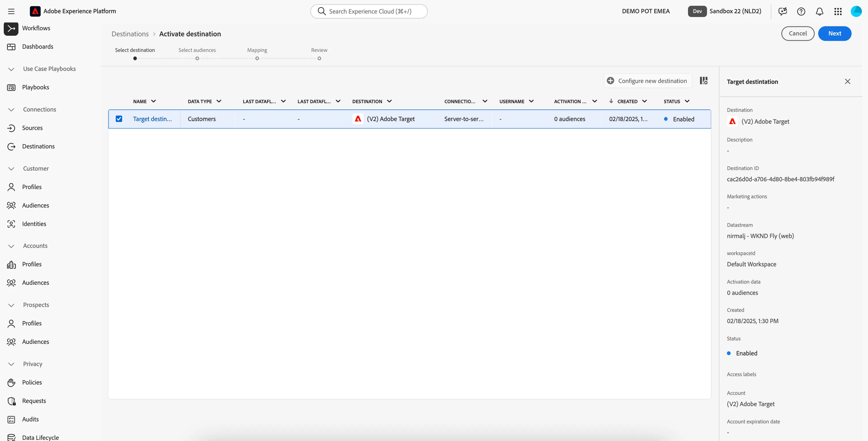Open Dashboards in the sidebar
Viewport: 868px width, 441px height.
pyautogui.click(x=38, y=47)
